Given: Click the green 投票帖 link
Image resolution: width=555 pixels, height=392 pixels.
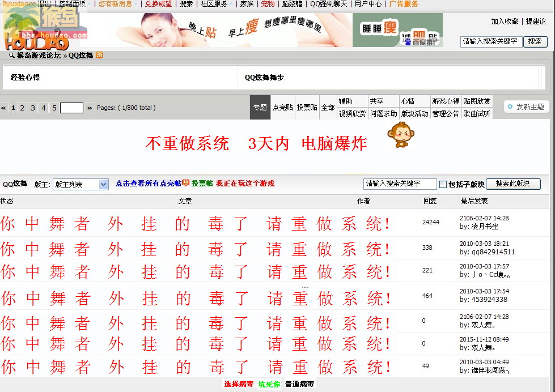Looking at the screenshot, I should coord(202,184).
